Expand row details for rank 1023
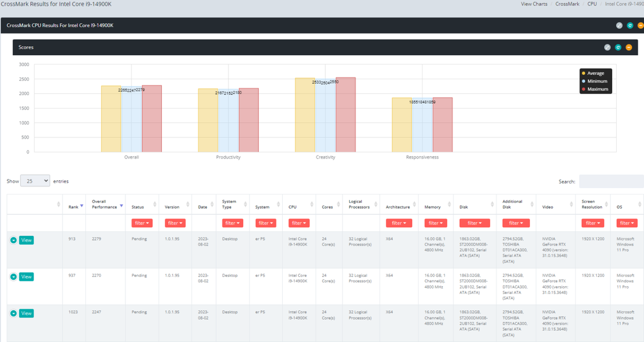 point(14,313)
